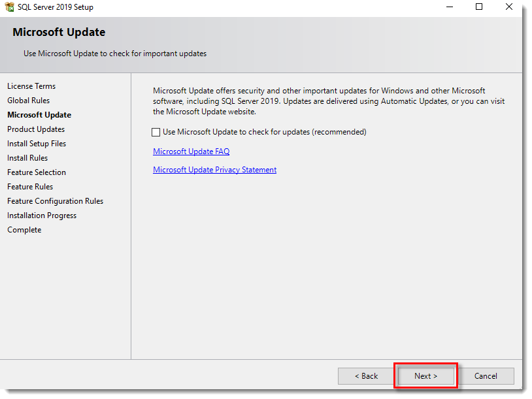Select Complete step in sidebar
This screenshot has width=532, height=399.
[x=24, y=230]
